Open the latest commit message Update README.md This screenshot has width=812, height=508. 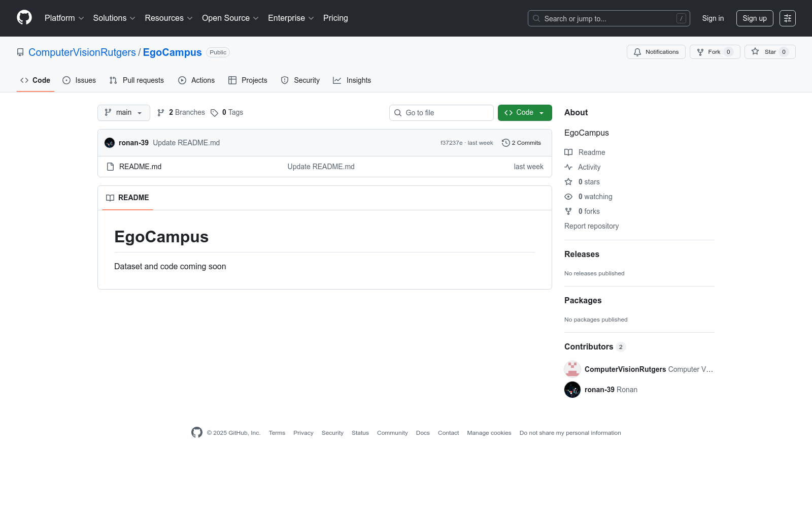pos(186,143)
